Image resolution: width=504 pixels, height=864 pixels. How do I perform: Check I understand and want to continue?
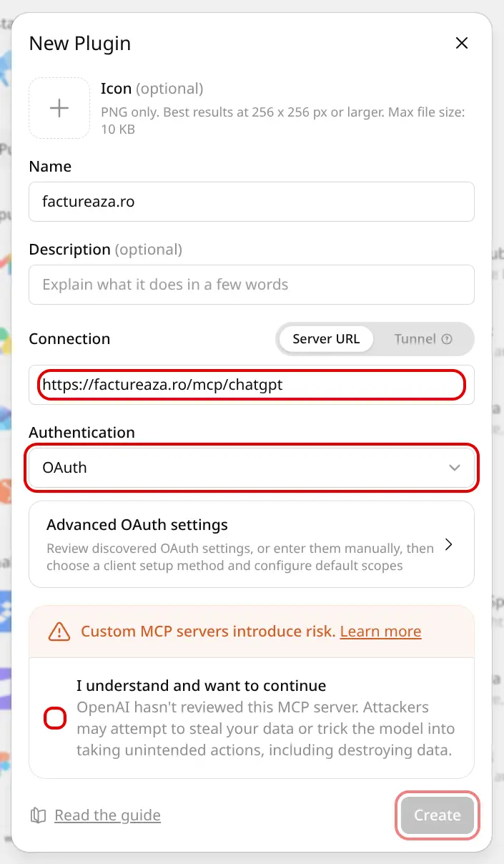(x=56, y=718)
